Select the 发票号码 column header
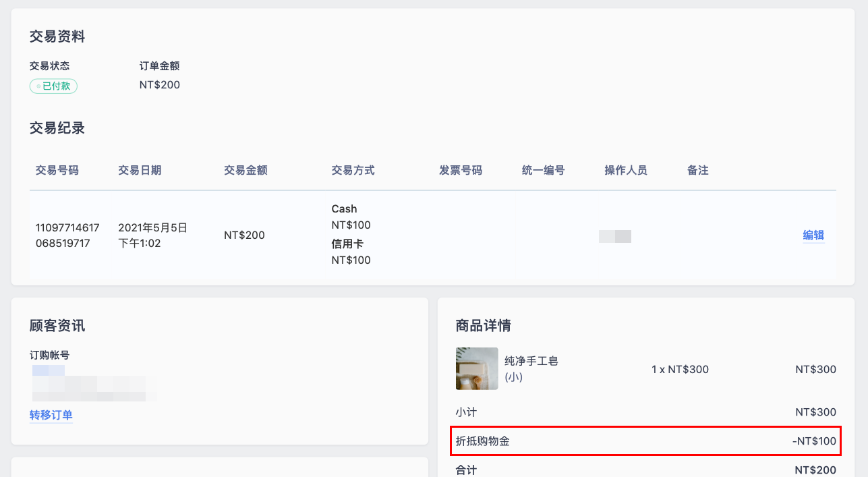Screen dimensions: 868x477 (461, 170)
